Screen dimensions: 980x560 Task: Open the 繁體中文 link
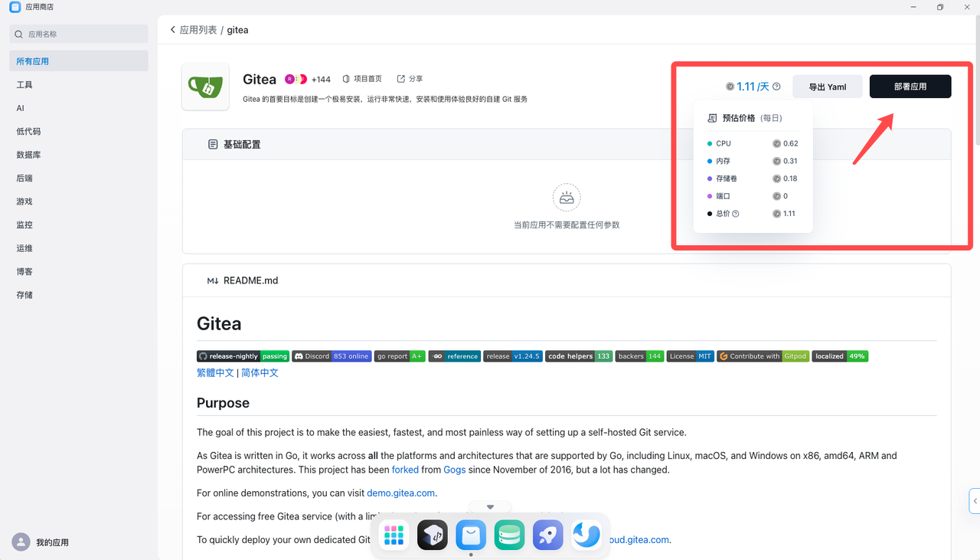[x=215, y=373]
